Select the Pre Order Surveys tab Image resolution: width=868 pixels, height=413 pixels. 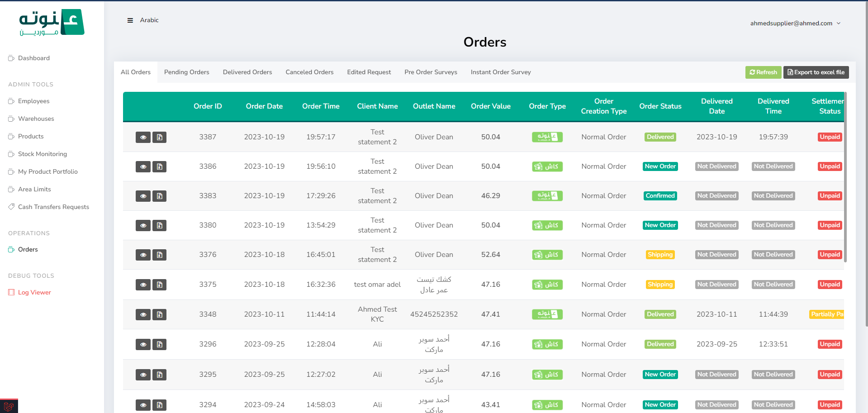point(431,72)
